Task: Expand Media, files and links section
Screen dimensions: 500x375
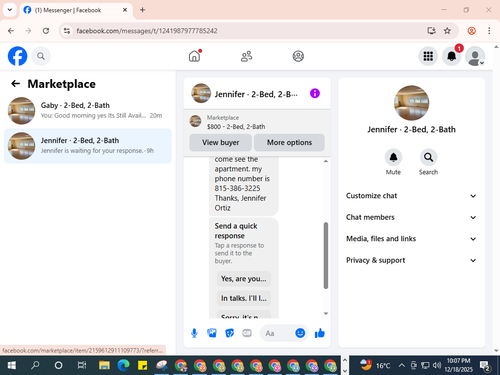Action: [x=411, y=239]
